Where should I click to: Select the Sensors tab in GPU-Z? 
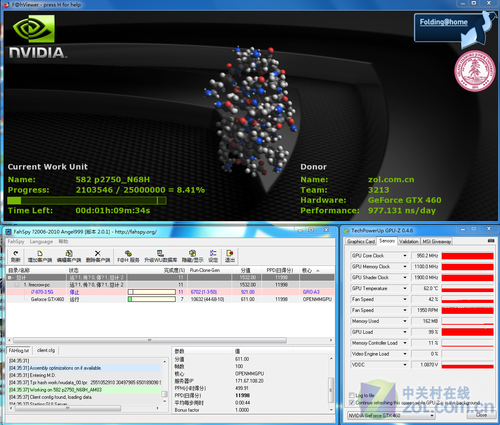pos(387,241)
